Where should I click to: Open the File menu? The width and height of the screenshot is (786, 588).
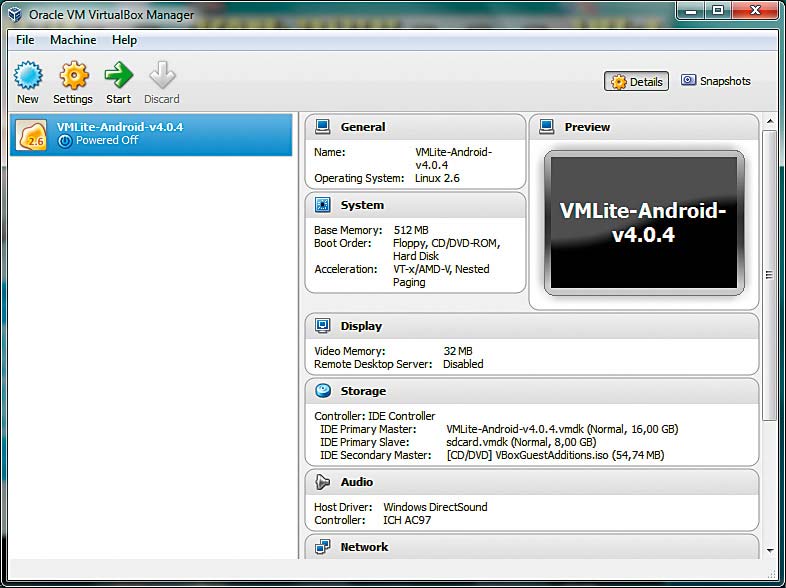click(x=25, y=40)
